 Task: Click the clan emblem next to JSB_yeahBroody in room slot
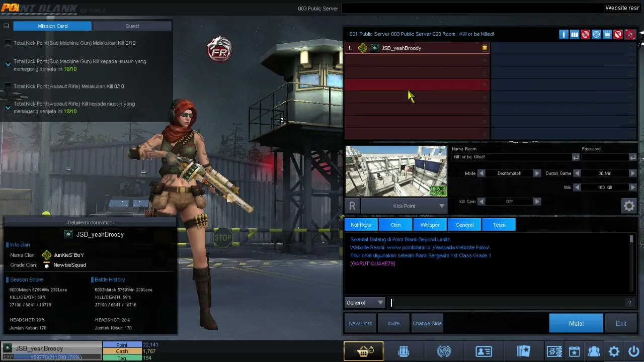pyautogui.click(x=363, y=48)
